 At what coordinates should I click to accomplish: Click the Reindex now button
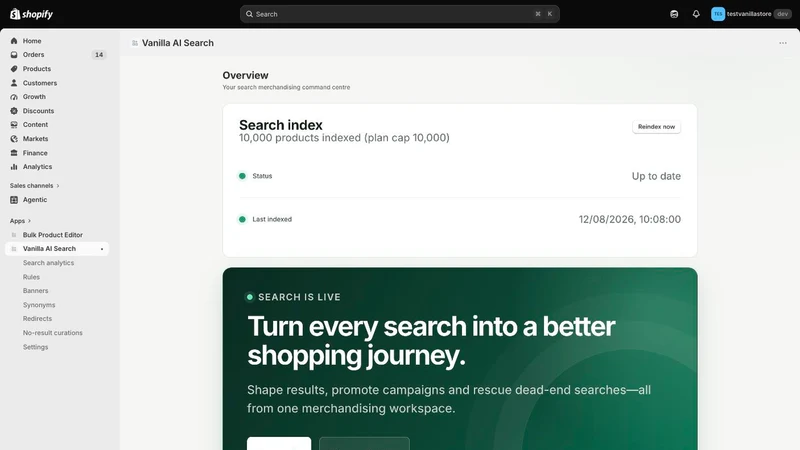click(656, 127)
